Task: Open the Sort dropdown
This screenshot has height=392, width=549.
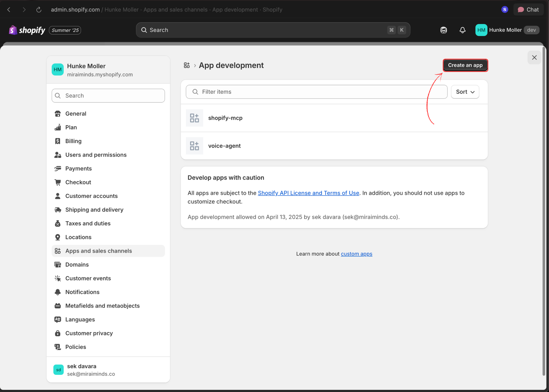Action: (465, 92)
